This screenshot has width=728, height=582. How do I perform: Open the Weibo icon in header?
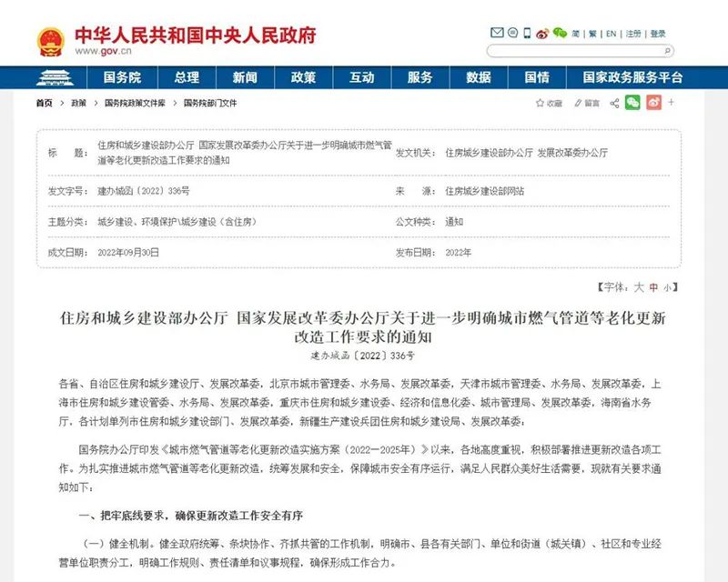[542, 33]
